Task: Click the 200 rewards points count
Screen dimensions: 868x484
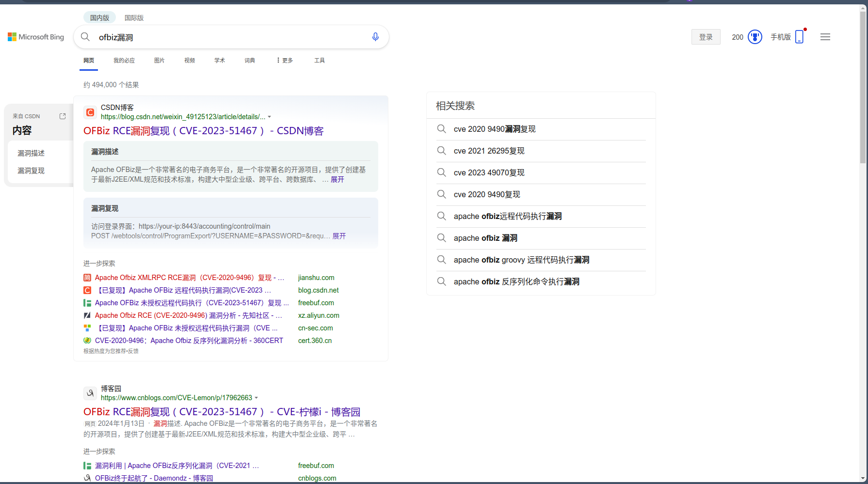Action: 738,37
